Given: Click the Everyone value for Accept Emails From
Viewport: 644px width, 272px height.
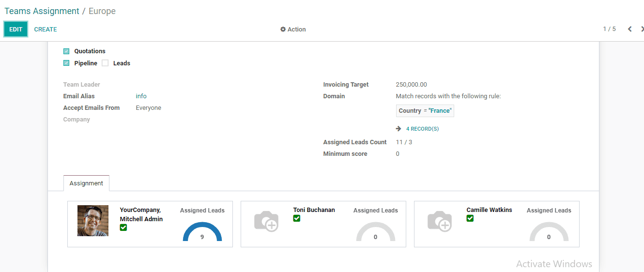Looking at the screenshot, I should coord(149,108).
